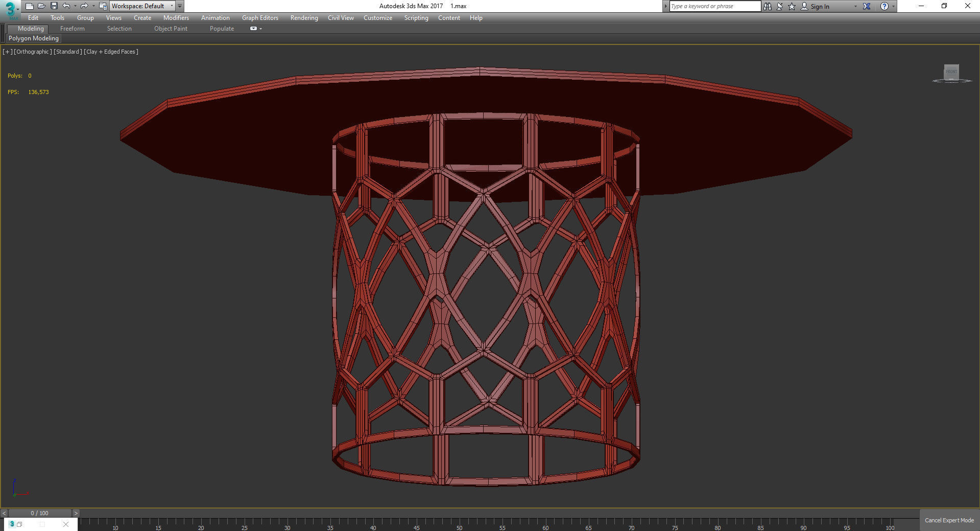Screen dimensions: 980x531
Task: Step time slider back with left arrow
Action: pyautogui.click(x=4, y=513)
